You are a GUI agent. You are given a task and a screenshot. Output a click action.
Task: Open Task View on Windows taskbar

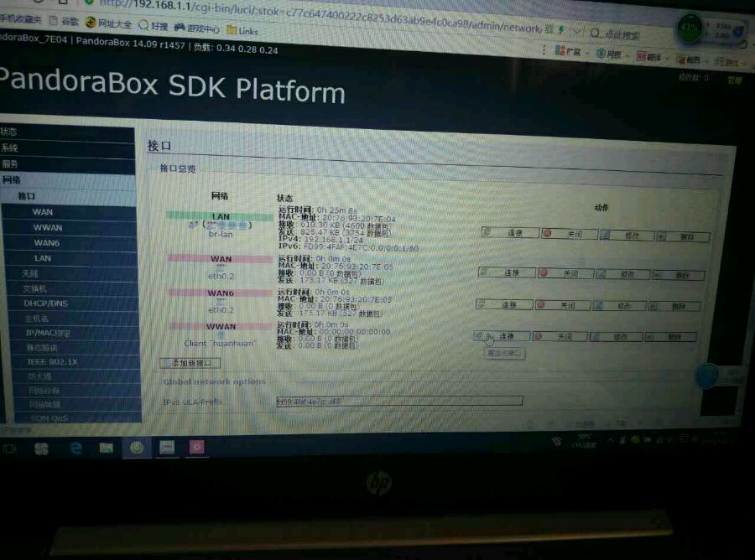[9, 449]
